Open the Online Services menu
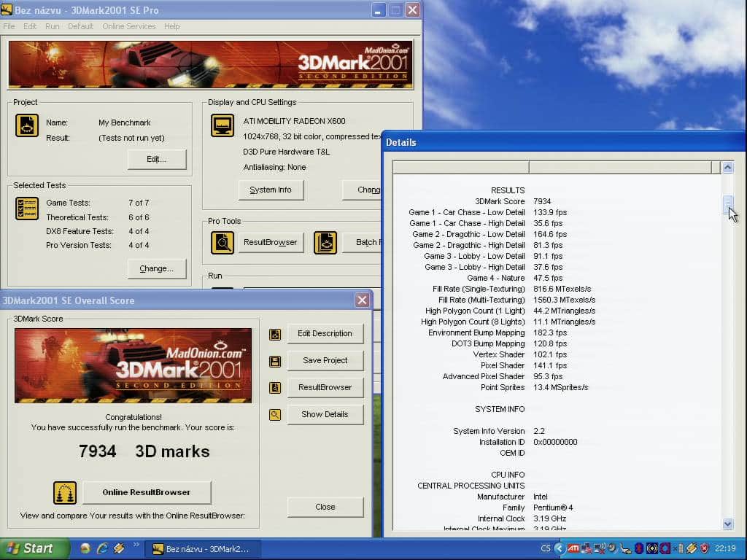Screen dimensions: 747x560 (129, 26)
